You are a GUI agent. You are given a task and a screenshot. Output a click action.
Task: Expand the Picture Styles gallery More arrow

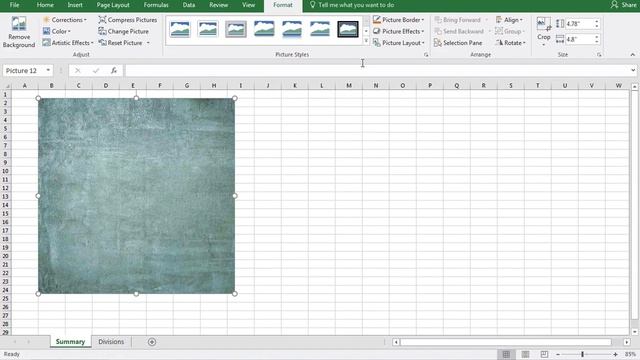(x=366, y=41)
